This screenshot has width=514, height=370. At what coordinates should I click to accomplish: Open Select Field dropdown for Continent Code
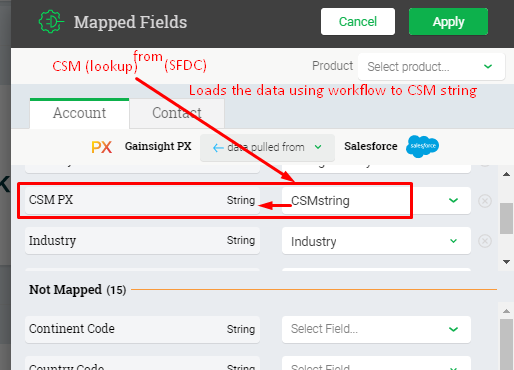(x=376, y=329)
